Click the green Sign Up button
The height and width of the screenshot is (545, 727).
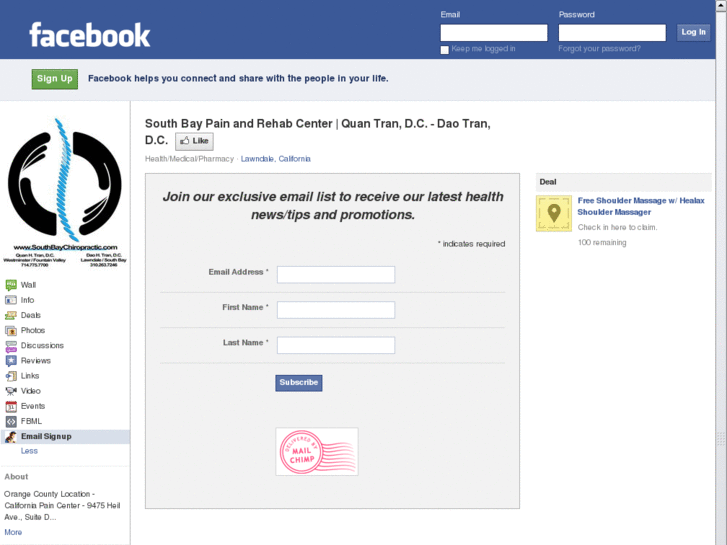click(55, 79)
